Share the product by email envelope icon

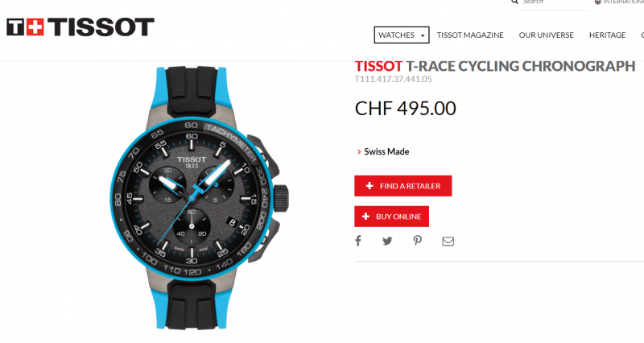448,241
